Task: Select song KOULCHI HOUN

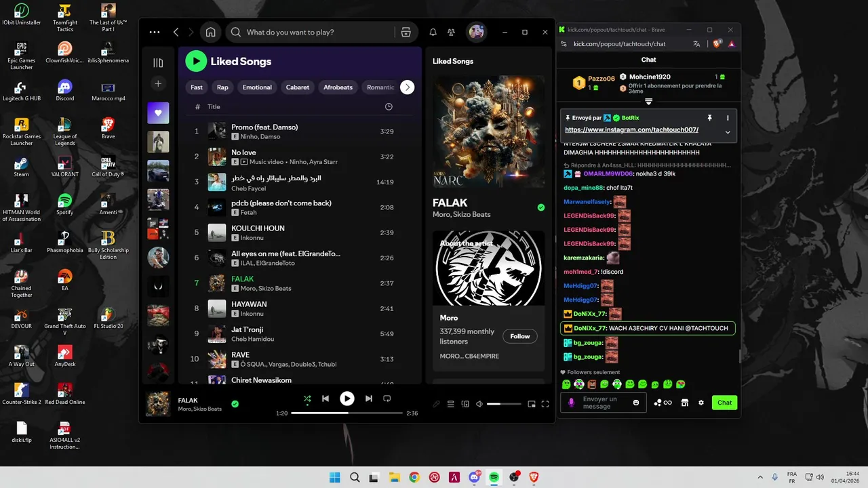Action: 301,232
